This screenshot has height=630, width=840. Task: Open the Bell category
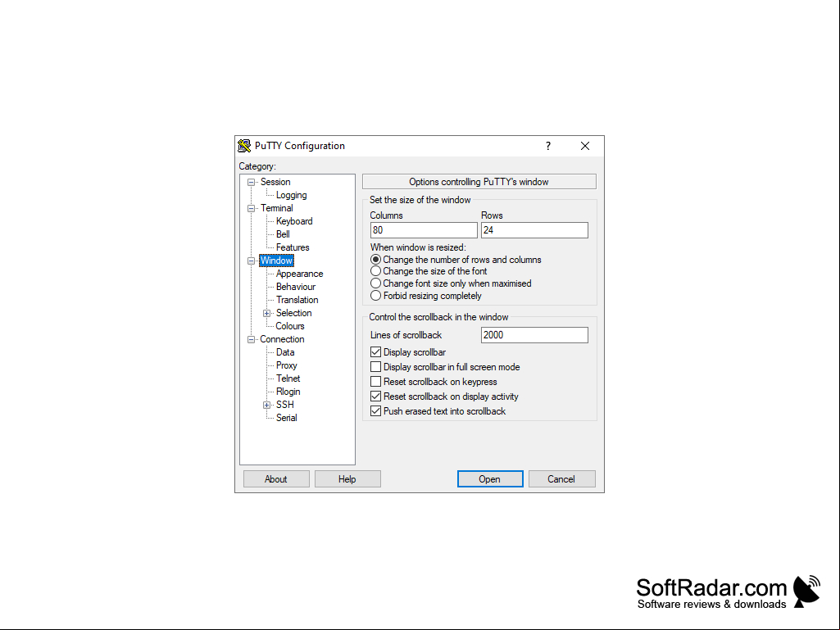(x=283, y=234)
